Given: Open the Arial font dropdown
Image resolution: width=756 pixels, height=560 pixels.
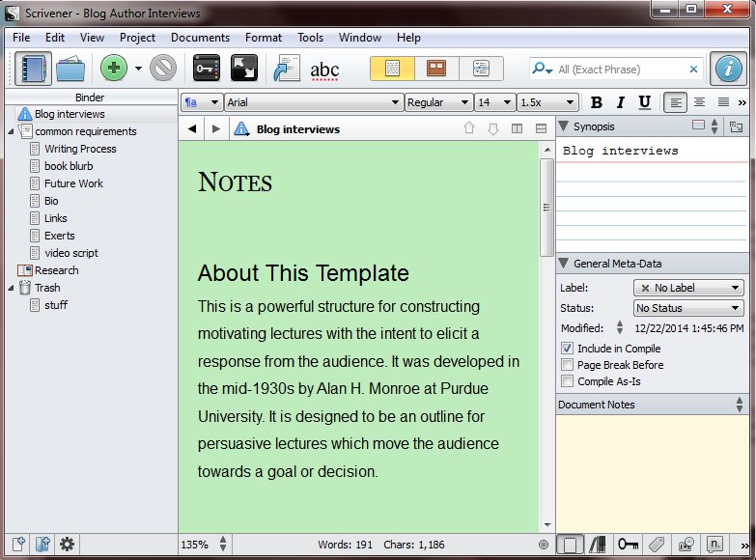Looking at the screenshot, I should (313, 102).
